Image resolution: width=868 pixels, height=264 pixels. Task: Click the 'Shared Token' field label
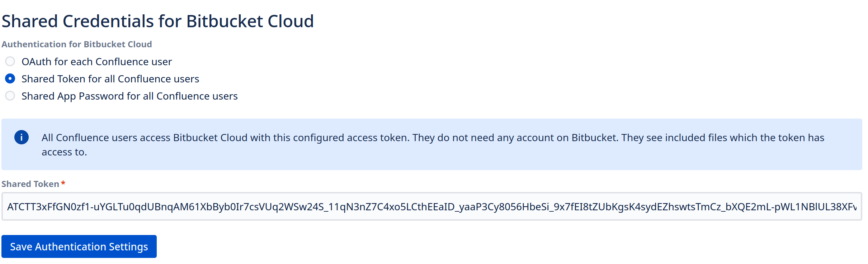(30, 184)
